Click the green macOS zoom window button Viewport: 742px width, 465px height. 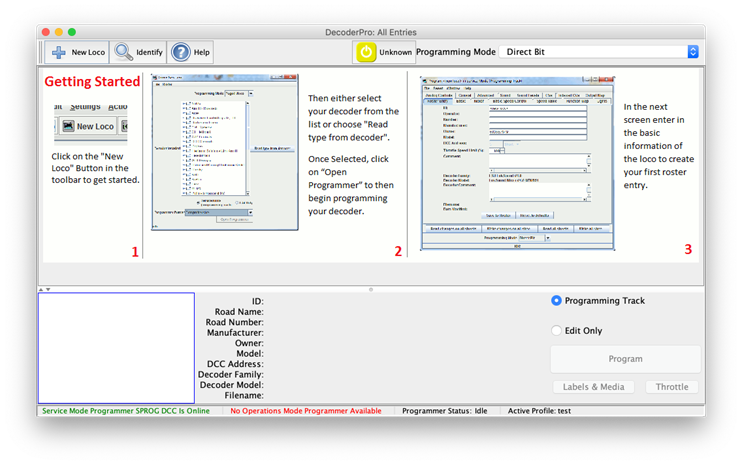coord(72,32)
